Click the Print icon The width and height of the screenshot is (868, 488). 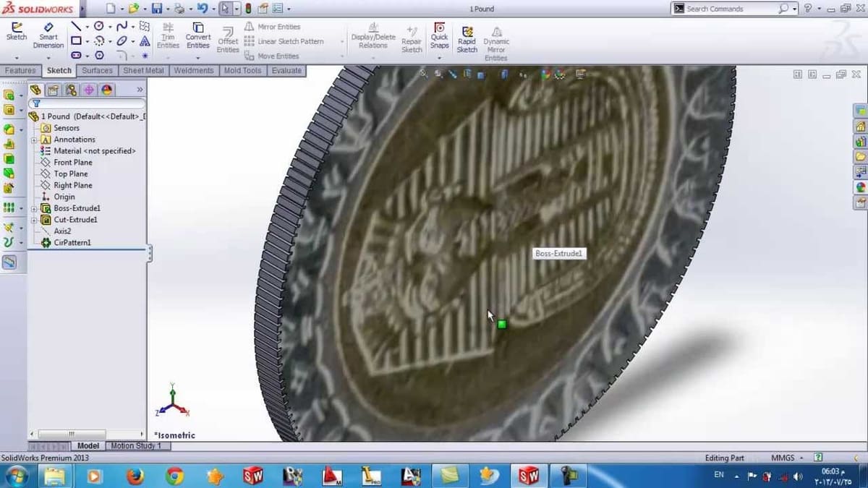(x=179, y=9)
